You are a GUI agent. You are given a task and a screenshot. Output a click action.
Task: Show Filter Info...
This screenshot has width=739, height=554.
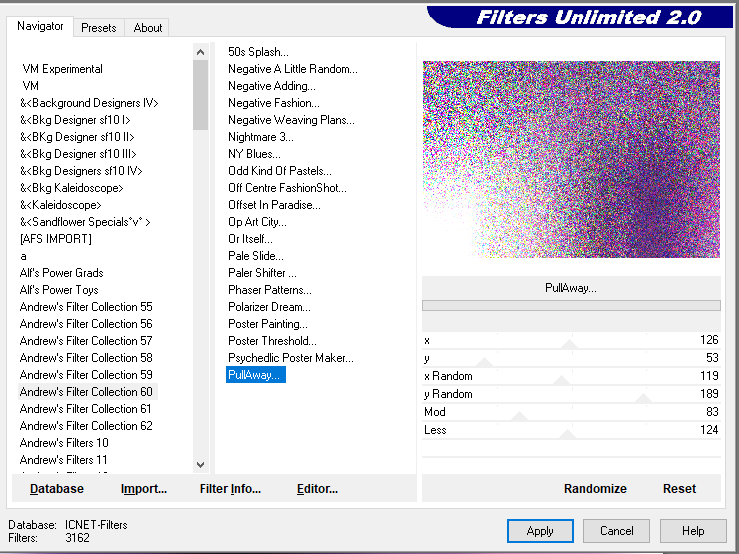pyautogui.click(x=230, y=489)
